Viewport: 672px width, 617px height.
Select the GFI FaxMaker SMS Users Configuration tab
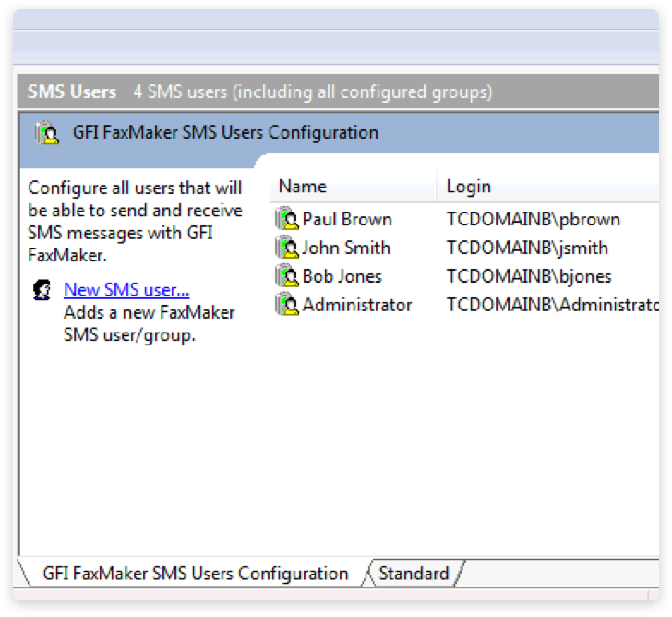click(196, 574)
